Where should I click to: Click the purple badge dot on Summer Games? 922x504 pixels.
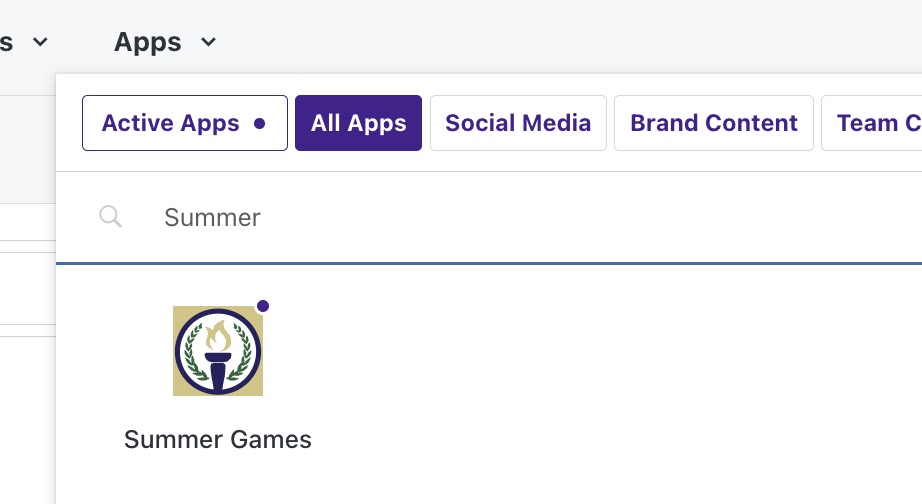click(x=263, y=306)
